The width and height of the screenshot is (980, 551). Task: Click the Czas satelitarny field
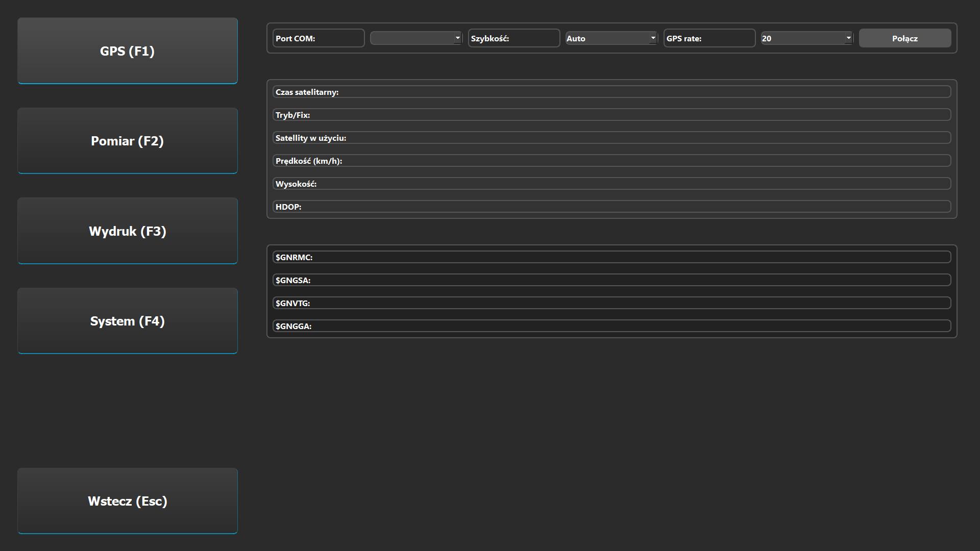(x=611, y=92)
